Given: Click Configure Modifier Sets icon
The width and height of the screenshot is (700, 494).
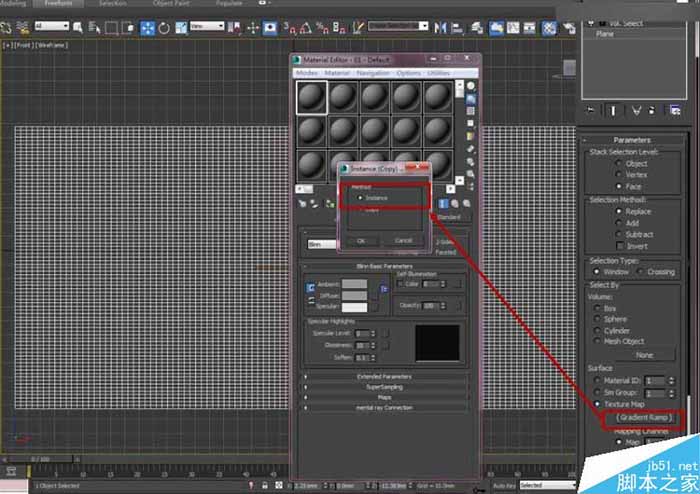Looking at the screenshot, I should coord(675,110).
